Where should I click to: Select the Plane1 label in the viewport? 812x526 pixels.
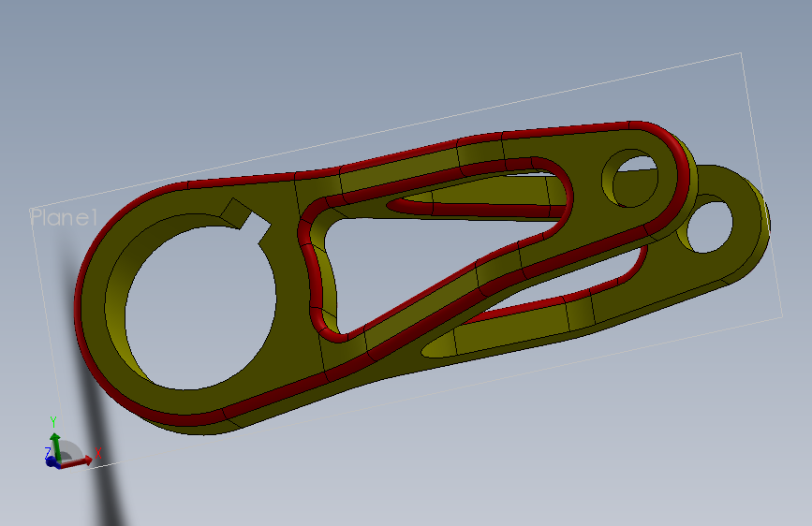click(x=64, y=217)
